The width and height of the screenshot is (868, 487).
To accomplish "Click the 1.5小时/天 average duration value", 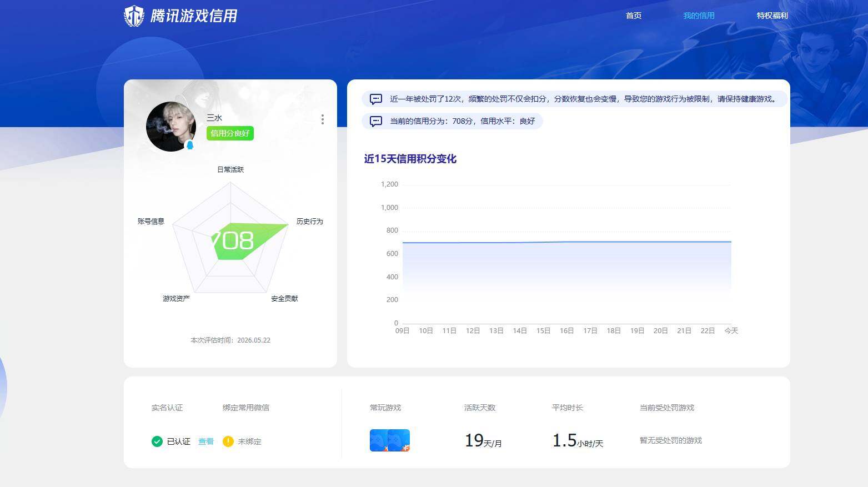I will pos(578,441).
